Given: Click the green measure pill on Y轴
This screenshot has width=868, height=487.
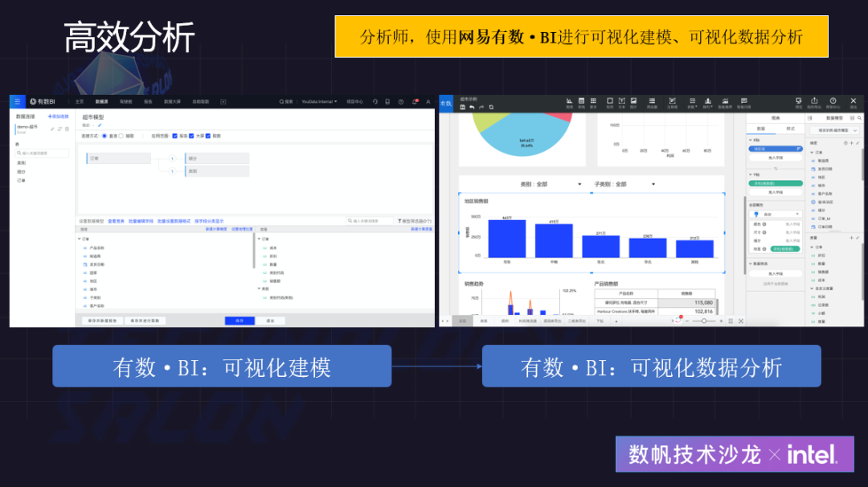Looking at the screenshot, I should [776, 183].
